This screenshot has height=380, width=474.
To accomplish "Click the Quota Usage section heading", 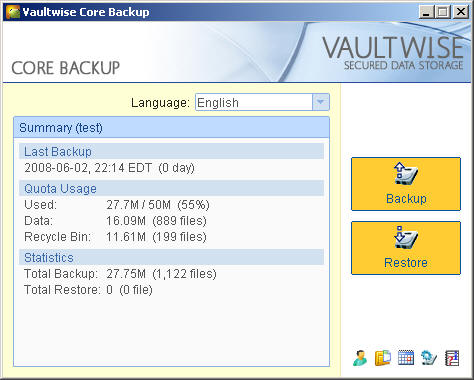I will point(171,188).
